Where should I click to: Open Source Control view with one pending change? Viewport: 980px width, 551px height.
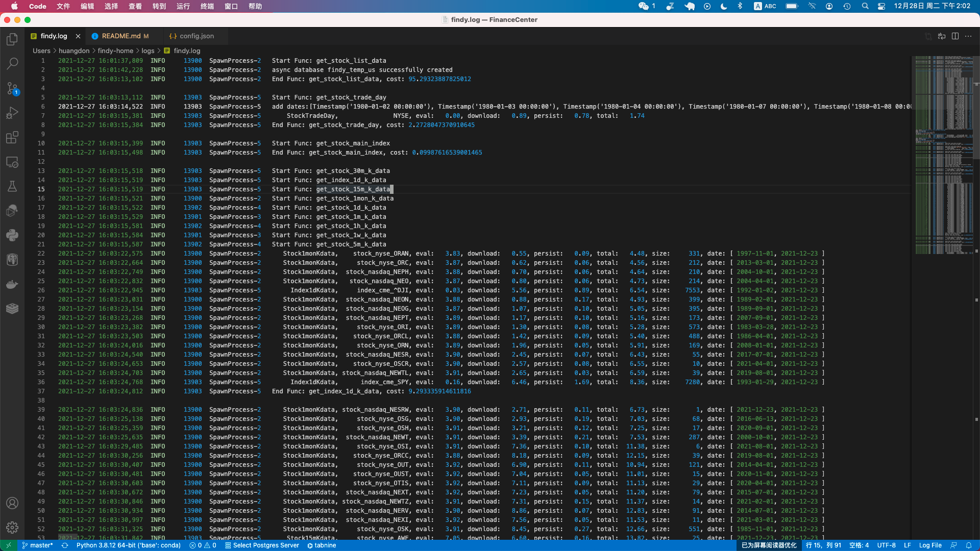pos(12,88)
